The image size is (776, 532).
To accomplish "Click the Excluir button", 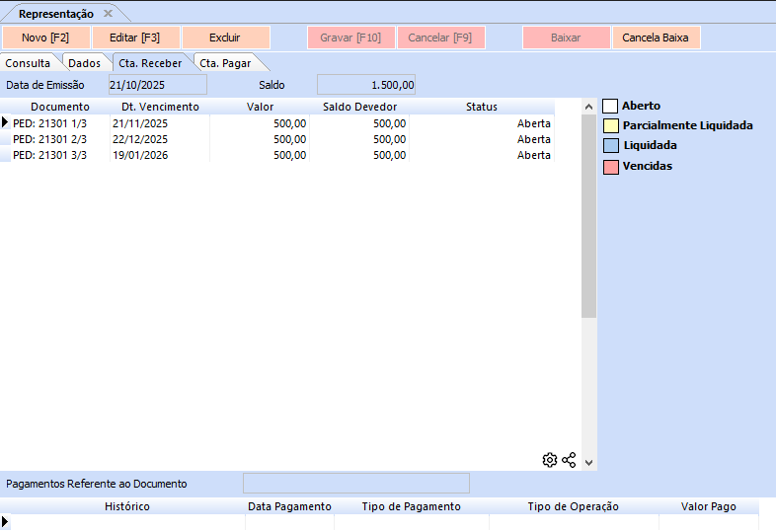I will click(x=225, y=38).
